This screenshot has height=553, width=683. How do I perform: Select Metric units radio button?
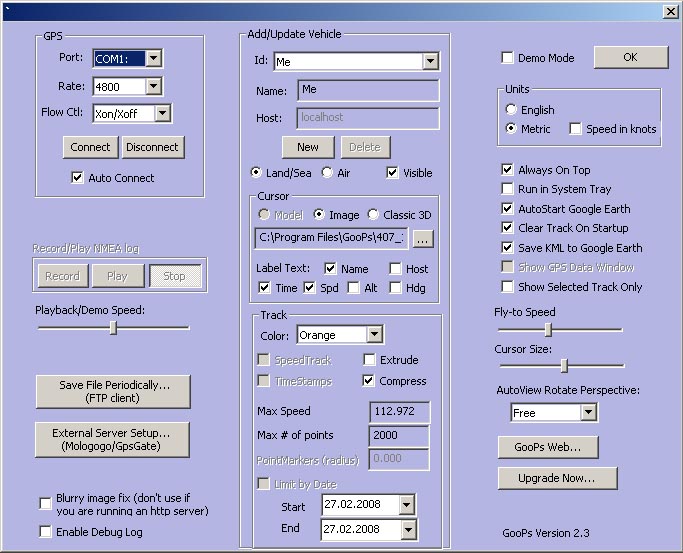tap(511, 128)
